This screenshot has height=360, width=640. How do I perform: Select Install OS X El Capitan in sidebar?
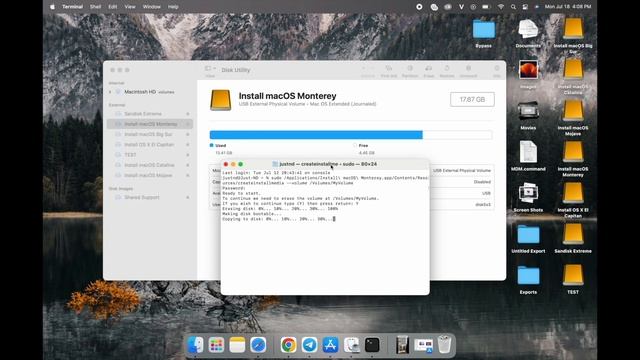[x=149, y=144]
